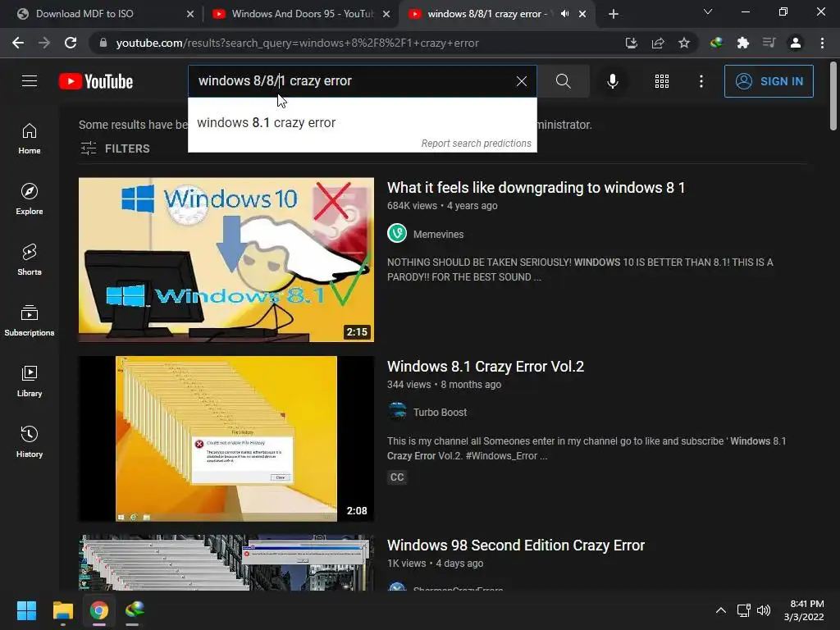Click the SIGN IN button
Viewport: 840px width, 630px height.
769,81
